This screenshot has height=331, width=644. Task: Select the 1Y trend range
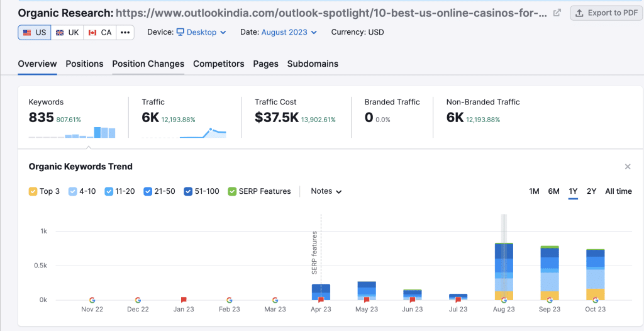(x=573, y=191)
